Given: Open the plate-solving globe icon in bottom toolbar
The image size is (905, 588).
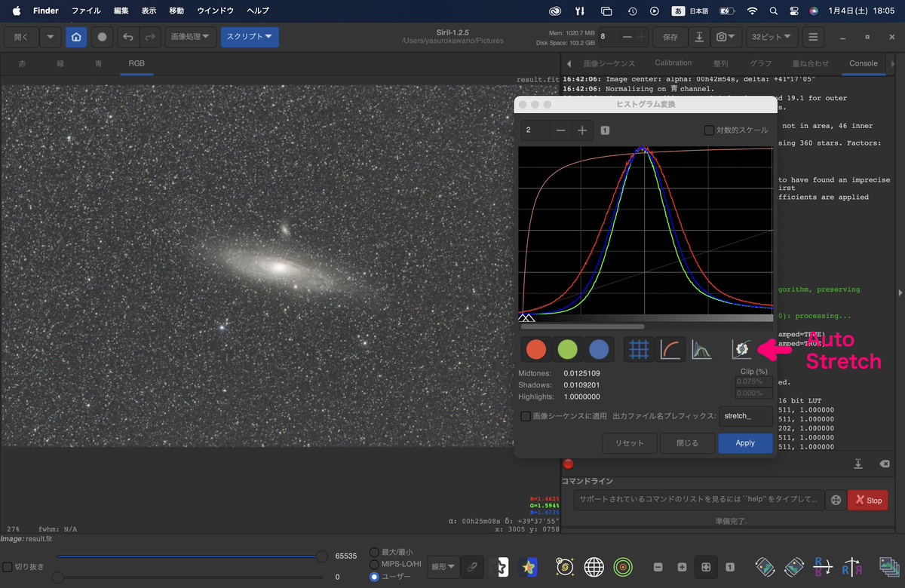Looking at the screenshot, I should click(x=594, y=567).
